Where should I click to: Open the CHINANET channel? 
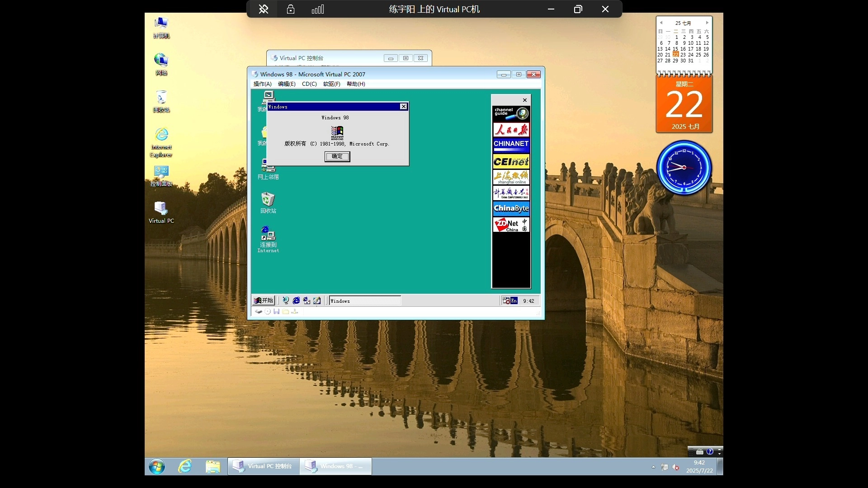(511, 144)
